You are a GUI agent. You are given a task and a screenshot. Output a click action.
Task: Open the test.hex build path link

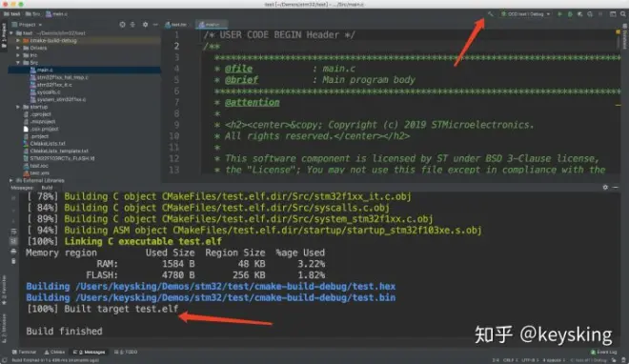coord(236,287)
